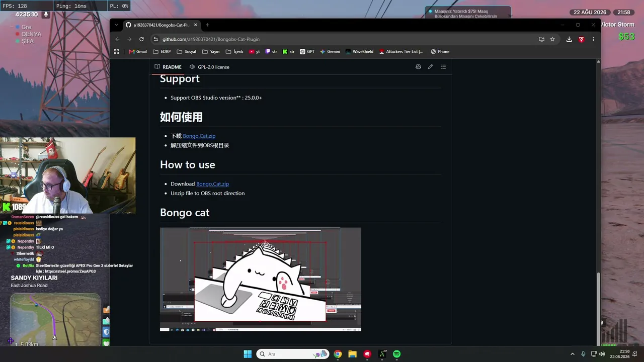Open Bongo.Cat.zip link under 如何使用
The image size is (644, 362).
click(199, 136)
